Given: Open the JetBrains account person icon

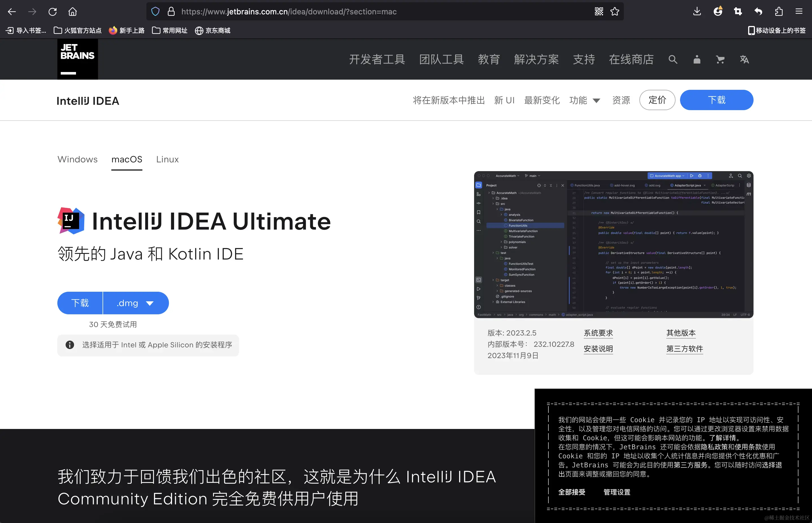Looking at the screenshot, I should click(697, 59).
